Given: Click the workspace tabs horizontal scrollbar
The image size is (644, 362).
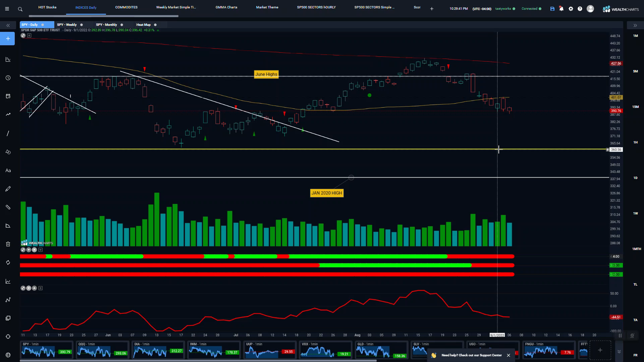Looking at the screenshot, I should tap(103, 16).
